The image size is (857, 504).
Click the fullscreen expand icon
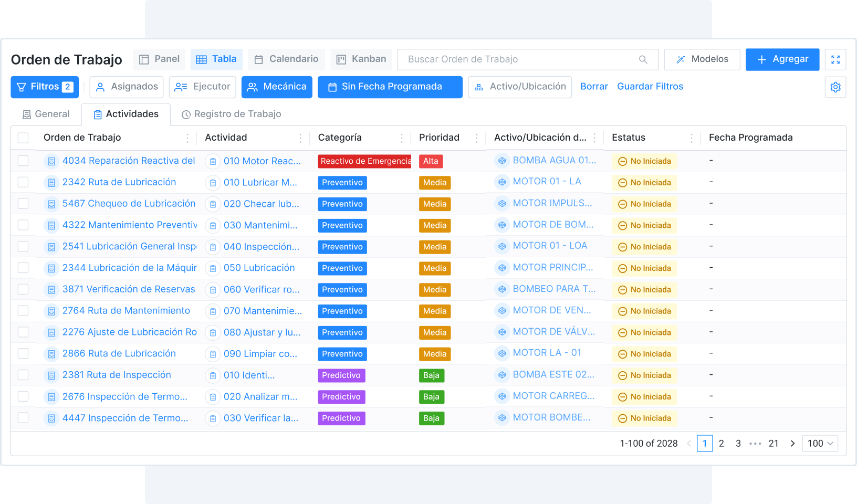click(x=835, y=60)
